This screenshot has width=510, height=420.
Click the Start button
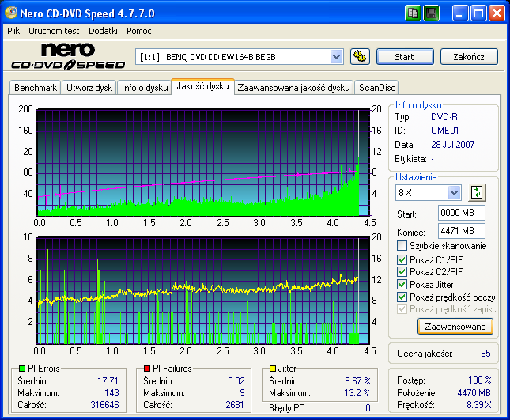coord(405,57)
